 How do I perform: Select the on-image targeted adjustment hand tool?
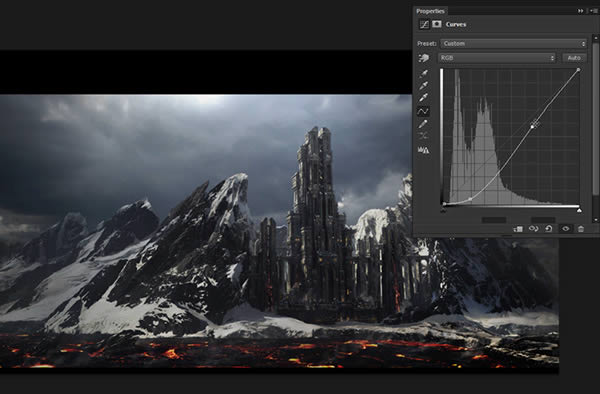(424, 58)
